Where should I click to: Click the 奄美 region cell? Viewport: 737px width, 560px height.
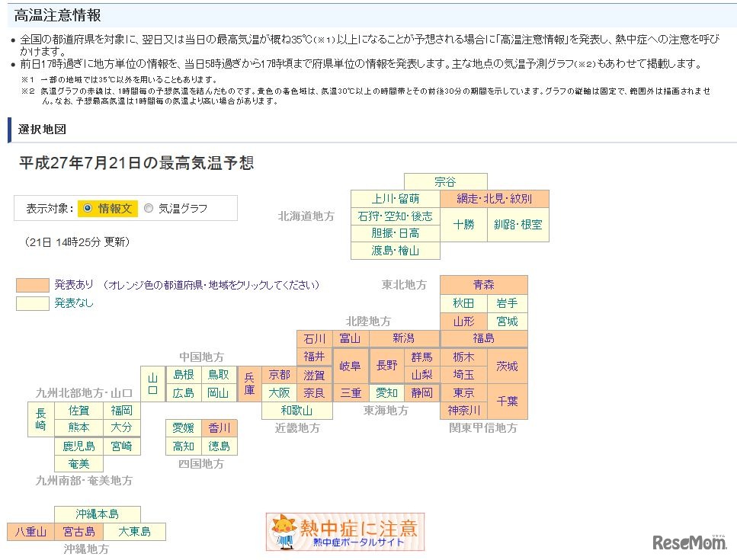[x=78, y=464]
